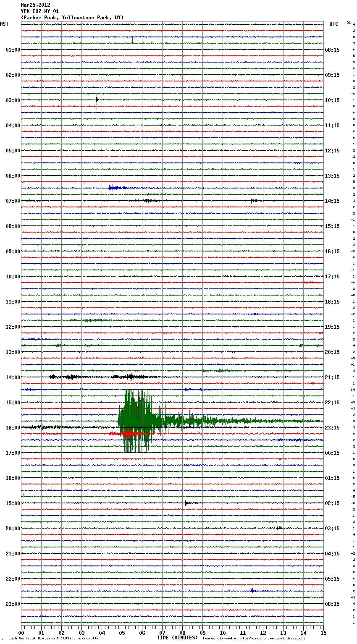Click the 12:00 MST time label

click(x=13, y=327)
